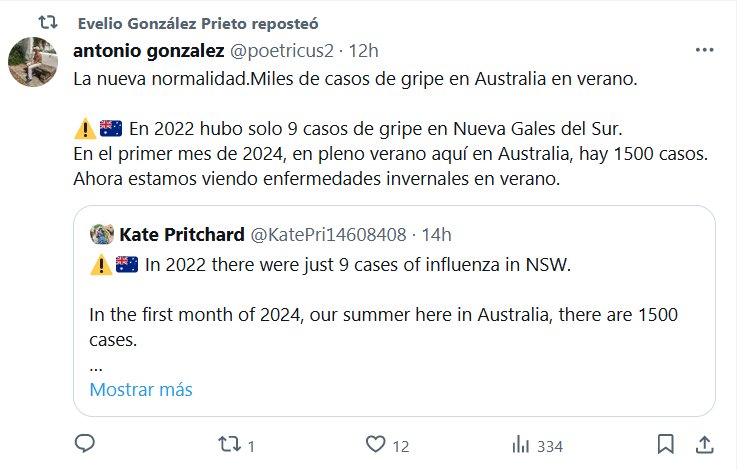Open the 12h timestamp link
The width and height of the screenshot is (746, 470).
coord(362,50)
